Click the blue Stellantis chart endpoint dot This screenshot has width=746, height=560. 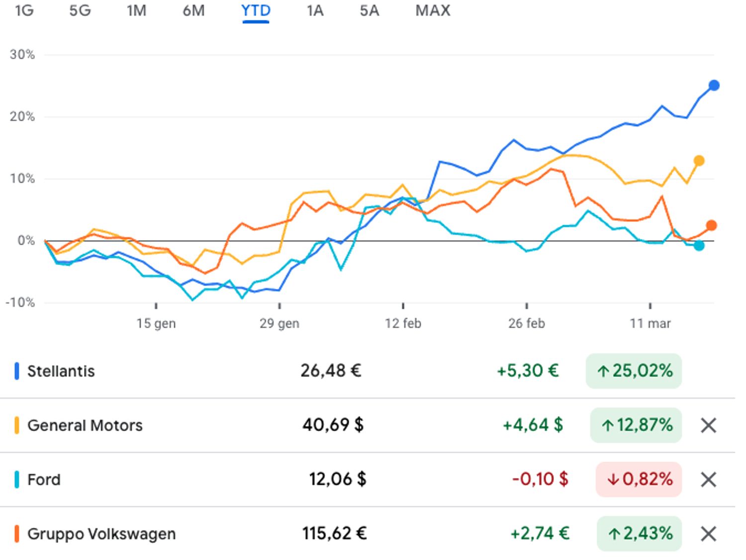pos(714,86)
